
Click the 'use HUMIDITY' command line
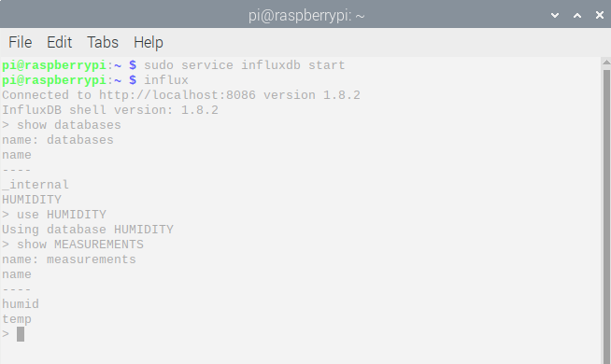[54, 215]
